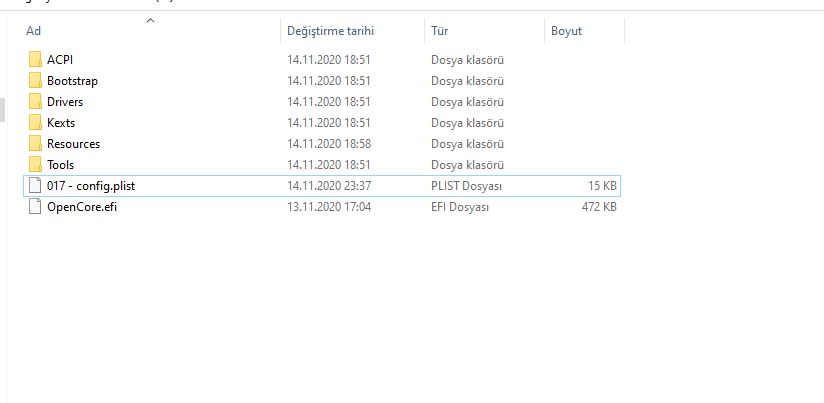Click the Tools folder icon
The width and height of the screenshot is (824, 403).
35,164
